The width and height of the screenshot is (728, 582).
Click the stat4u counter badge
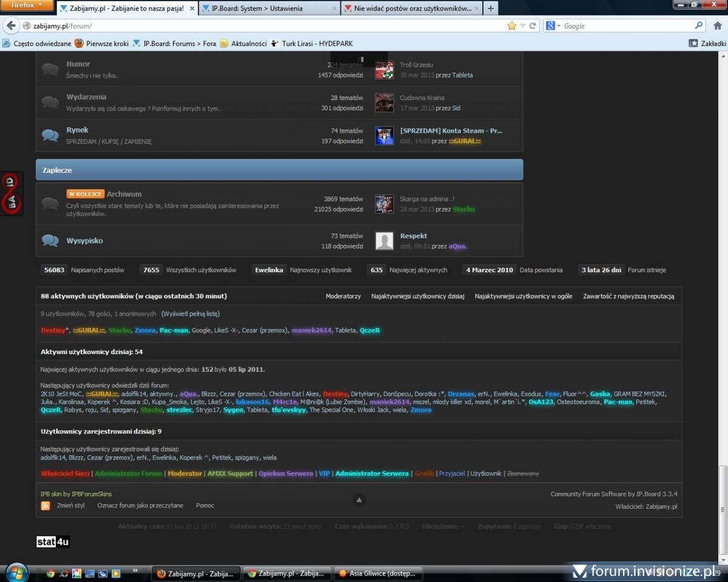coord(53,541)
